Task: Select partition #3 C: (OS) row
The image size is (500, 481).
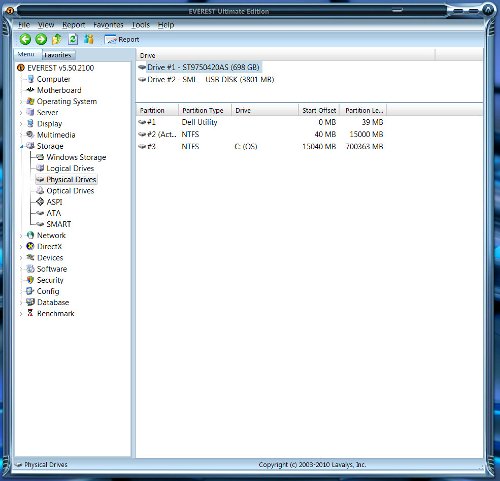Action: pyautogui.click(x=261, y=146)
